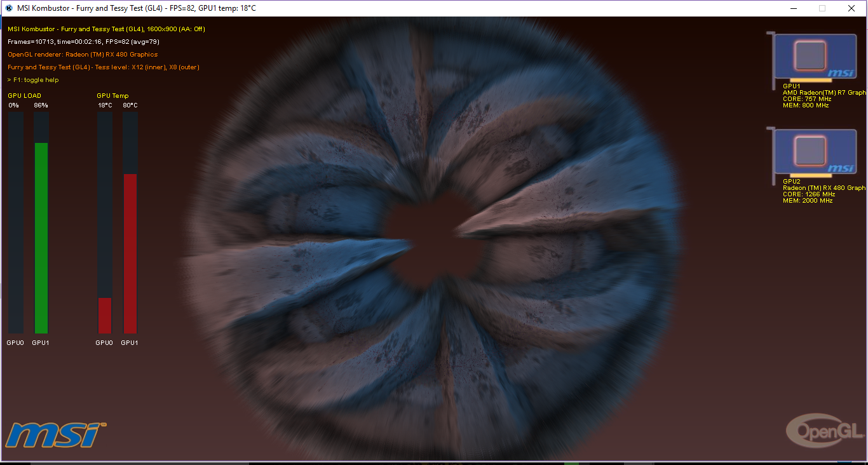The height and width of the screenshot is (465, 868).
Task: Close the Kombustor window
Action: coord(851,8)
